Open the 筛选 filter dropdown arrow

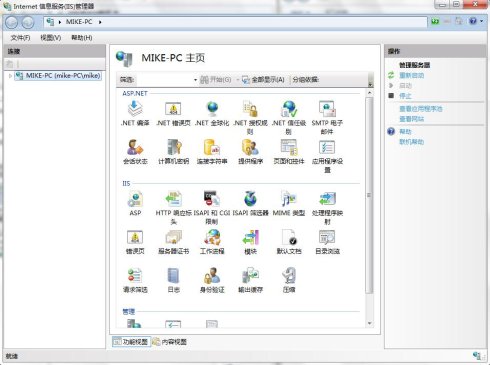[195, 80]
